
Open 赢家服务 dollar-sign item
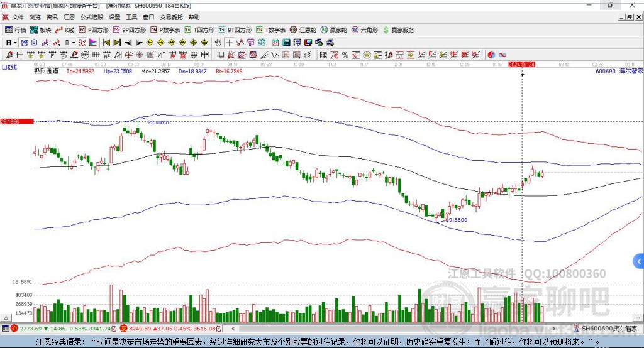pyautogui.click(x=398, y=30)
